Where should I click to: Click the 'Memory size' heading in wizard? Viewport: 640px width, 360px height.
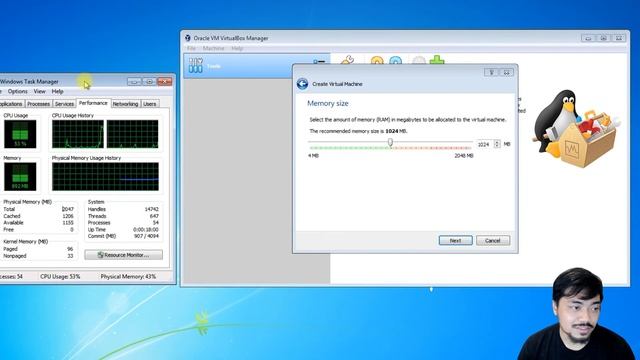328,104
